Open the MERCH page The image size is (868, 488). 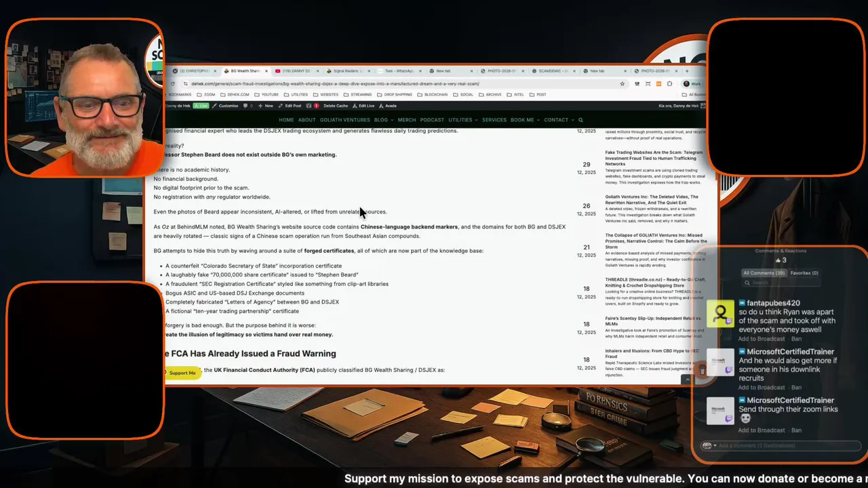(x=407, y=120)
